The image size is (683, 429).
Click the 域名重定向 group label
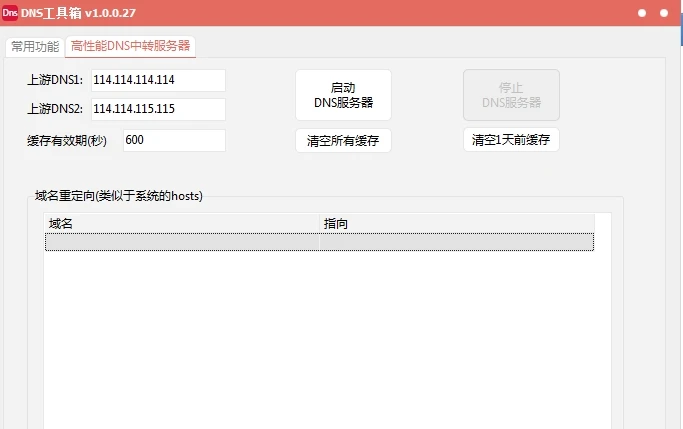click(x=119, y=196)
